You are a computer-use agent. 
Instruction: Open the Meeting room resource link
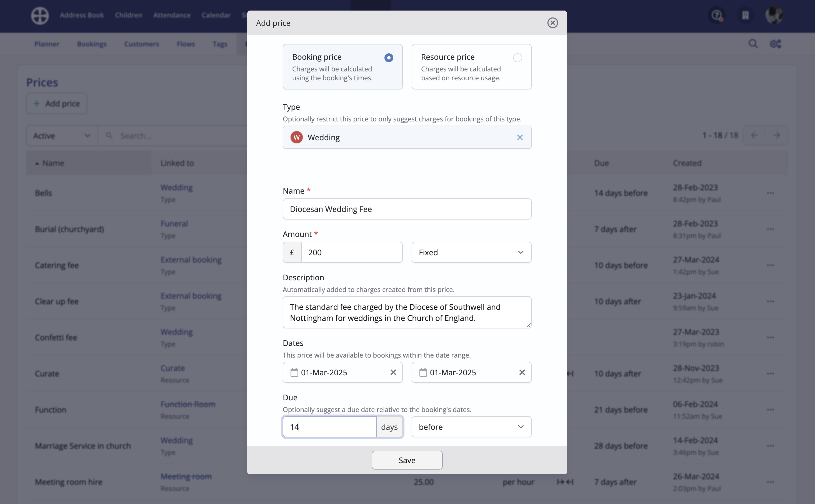(186, 477)
